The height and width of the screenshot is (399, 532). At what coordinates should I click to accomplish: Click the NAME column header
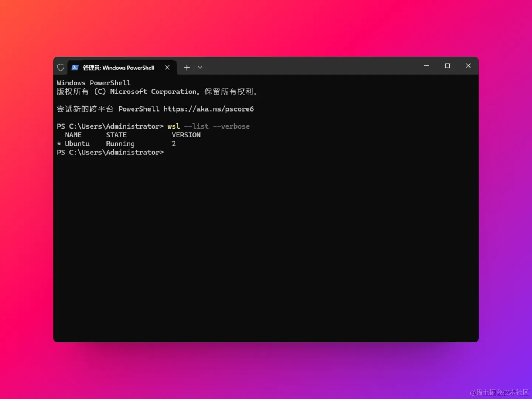click(73, 135)
